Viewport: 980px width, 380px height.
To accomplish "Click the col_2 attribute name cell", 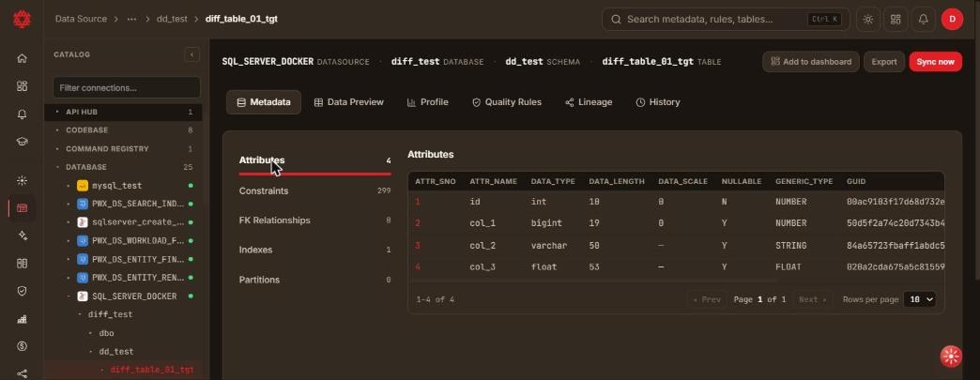I will (482, 246).
